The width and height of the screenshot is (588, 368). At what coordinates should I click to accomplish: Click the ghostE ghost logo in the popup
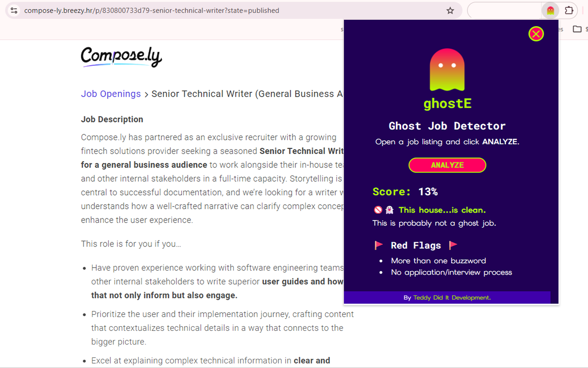tap(447, 70)
